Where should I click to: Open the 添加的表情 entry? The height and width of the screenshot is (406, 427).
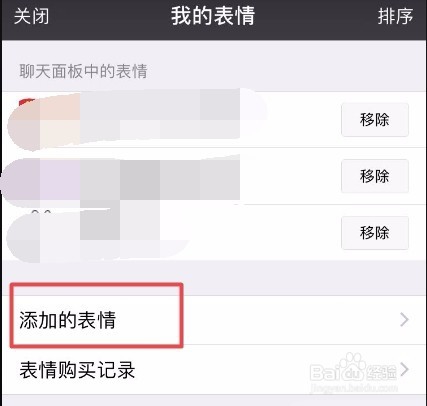213,320
